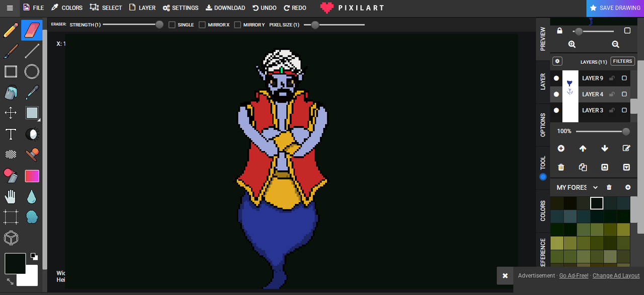Open the Colors menu
The height and width of the screenshot is (295, 644).
click(x=67, y=8)
